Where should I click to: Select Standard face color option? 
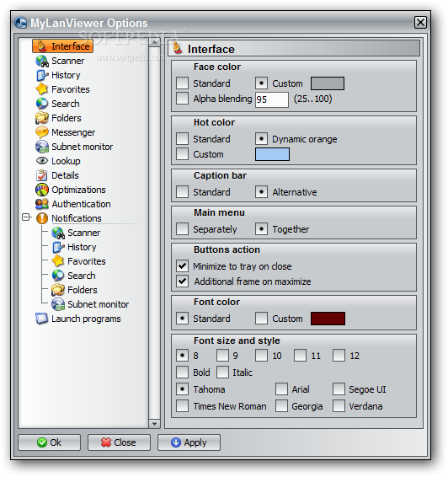point(183,83)
